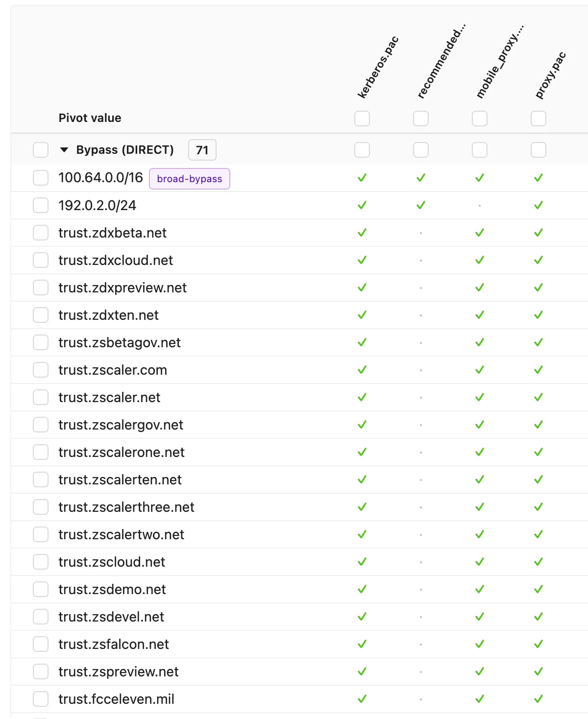The image size is (588, 719).
Task: Click proxy.pac checkmark for trust.zscloud.net
Action: click(x=539, y=562)
